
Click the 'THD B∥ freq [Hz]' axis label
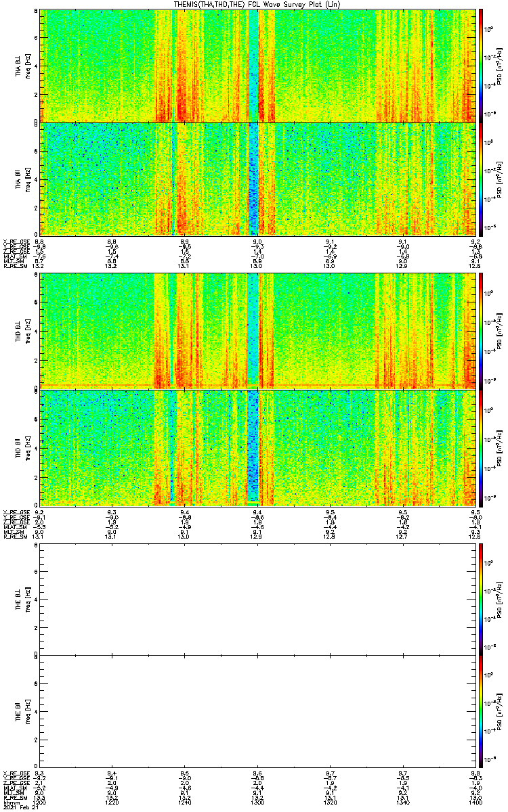[x=23, y=447]
